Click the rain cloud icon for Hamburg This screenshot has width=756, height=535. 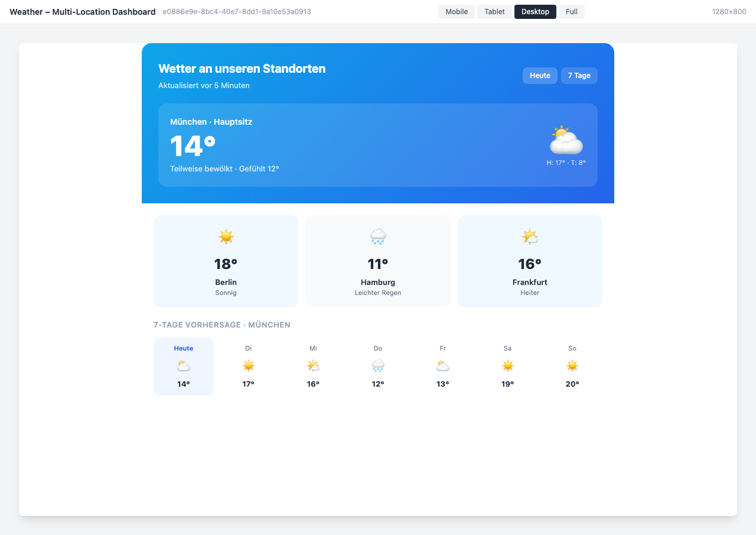click(377, 236)
